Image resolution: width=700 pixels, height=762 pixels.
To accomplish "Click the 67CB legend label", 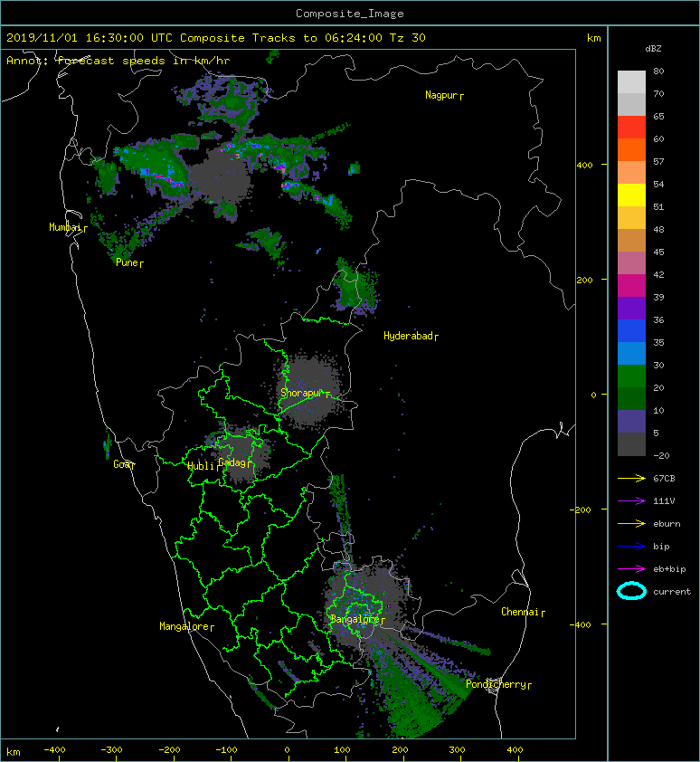I will (664, 478).
